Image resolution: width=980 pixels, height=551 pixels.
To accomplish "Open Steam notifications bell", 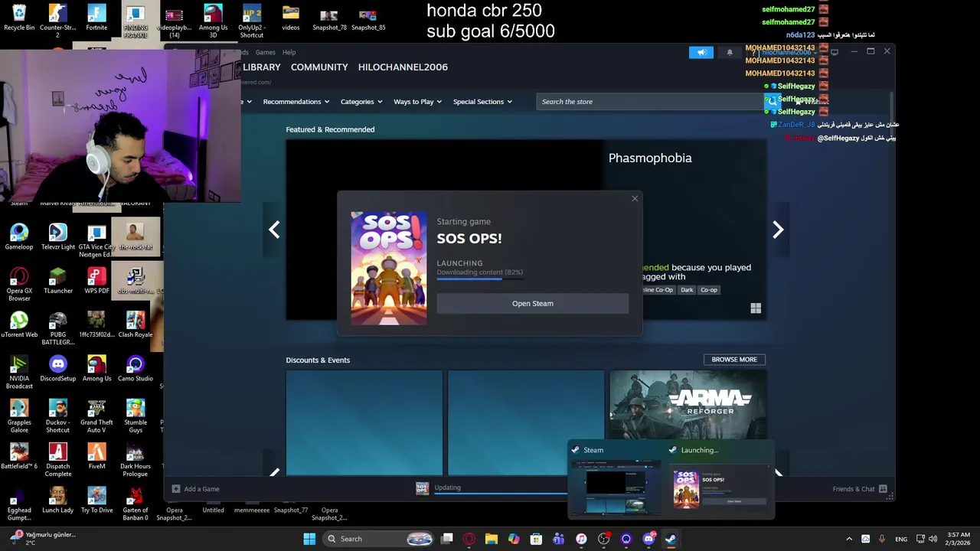I will (730, 52).
